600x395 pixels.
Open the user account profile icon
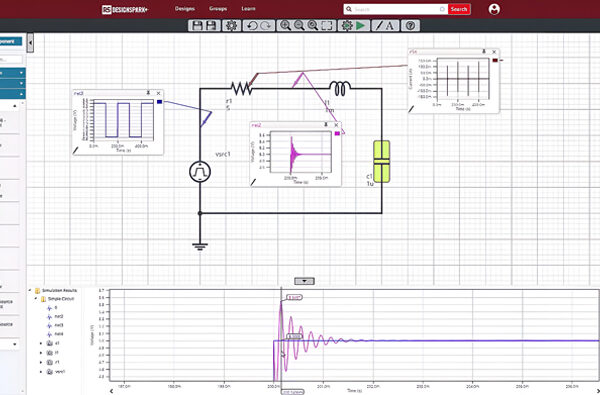tap(494, 9)
